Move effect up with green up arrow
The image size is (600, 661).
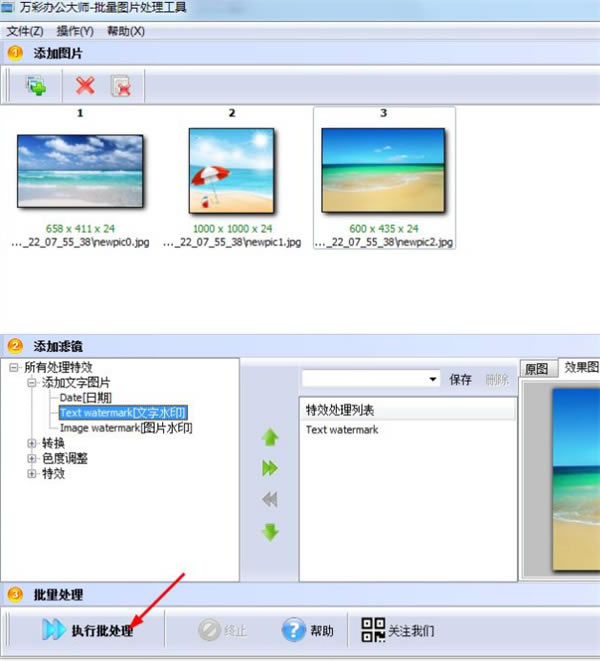[x=270, y=437]
